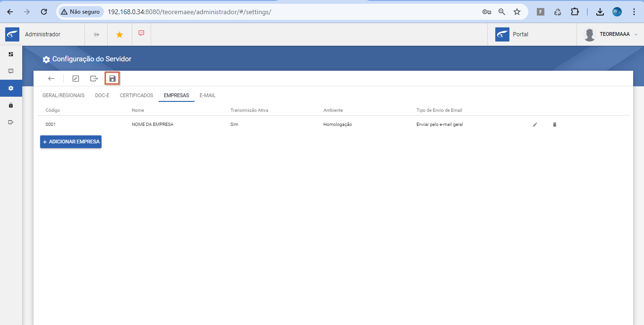
Task: Click the logout sidebar icon
Action: click(11, 122)
